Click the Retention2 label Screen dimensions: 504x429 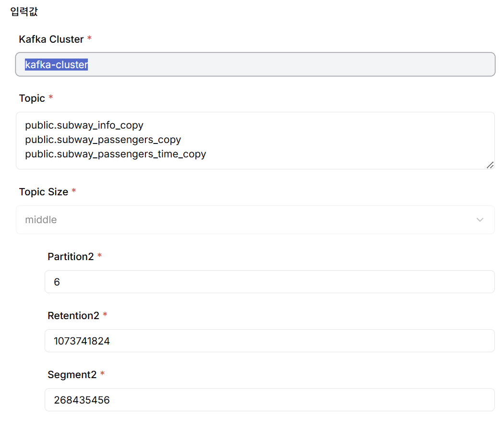click(x=73, y=316)
